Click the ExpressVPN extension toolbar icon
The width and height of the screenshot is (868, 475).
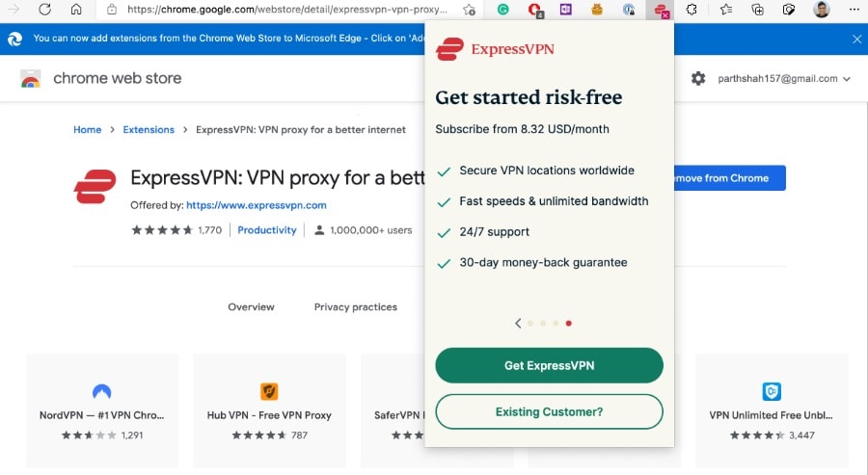click(660, 10)
